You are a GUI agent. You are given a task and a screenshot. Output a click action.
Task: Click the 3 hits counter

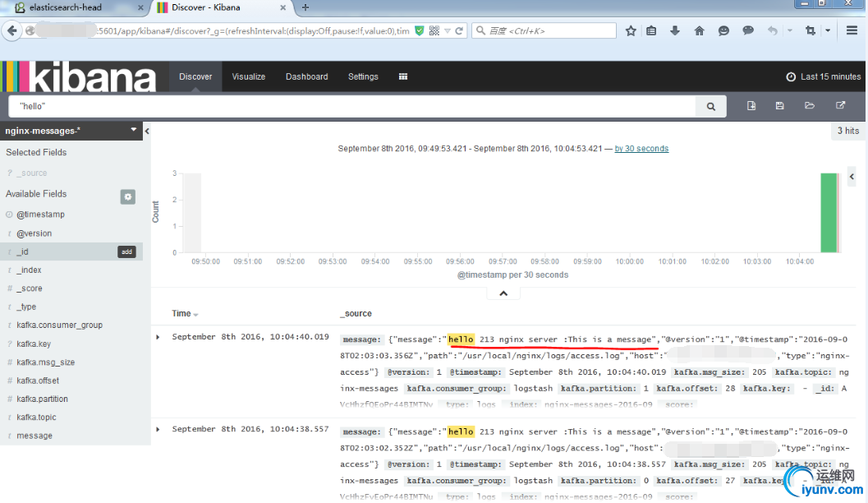tap(848, 131)
